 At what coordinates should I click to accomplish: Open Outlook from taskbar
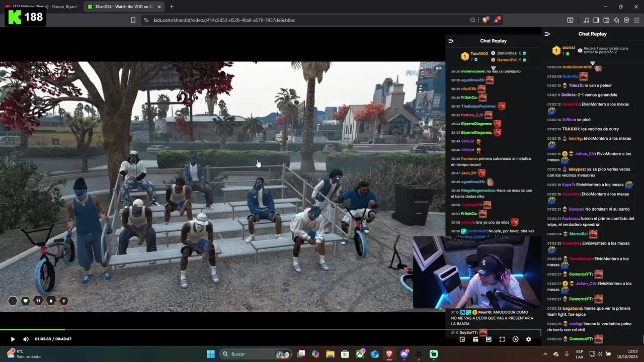[374, 354]
